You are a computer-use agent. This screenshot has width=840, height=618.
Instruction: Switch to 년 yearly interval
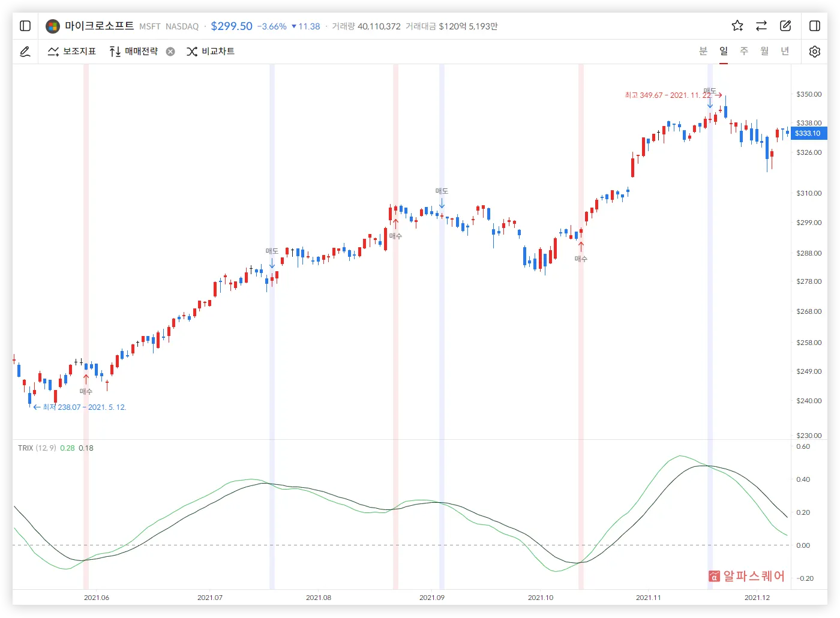click(x=785, y=51)
